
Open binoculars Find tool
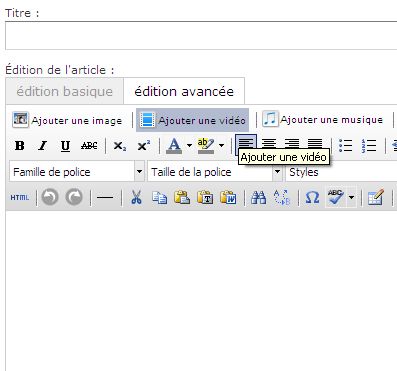(x=258, y=197)
